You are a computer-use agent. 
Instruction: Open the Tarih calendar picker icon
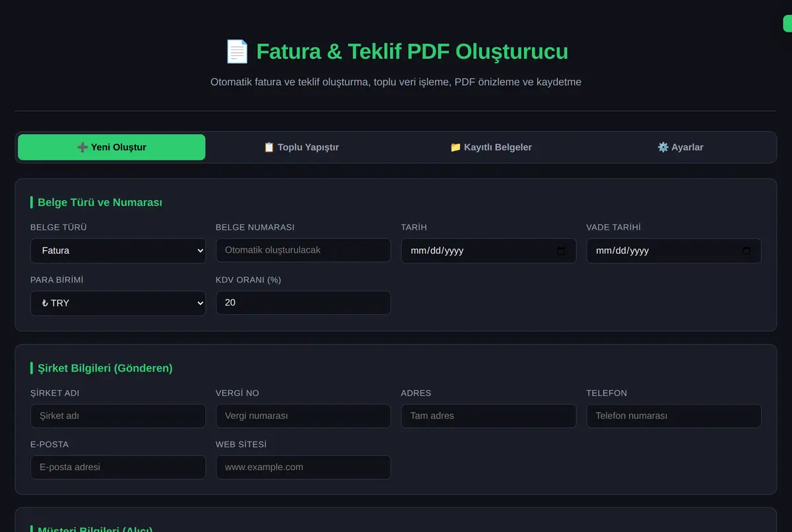point(562,251)
